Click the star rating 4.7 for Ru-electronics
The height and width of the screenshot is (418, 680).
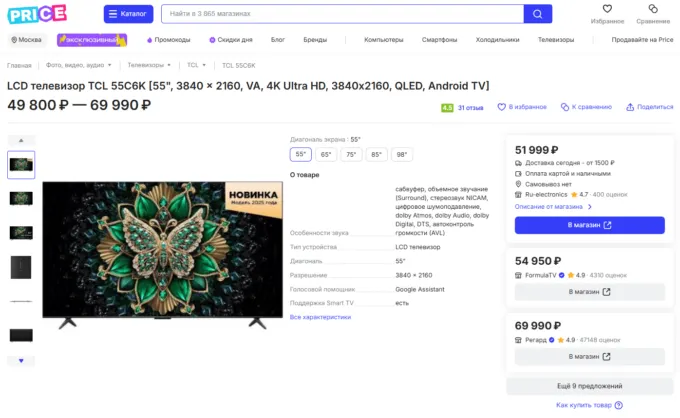click(x=579, y=195)
